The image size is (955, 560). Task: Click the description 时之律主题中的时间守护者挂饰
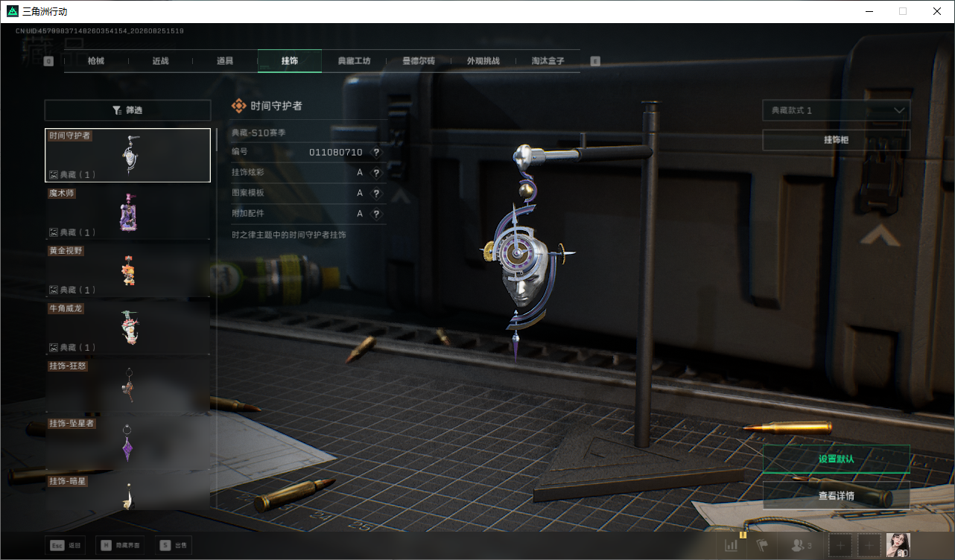coord(289,235)
